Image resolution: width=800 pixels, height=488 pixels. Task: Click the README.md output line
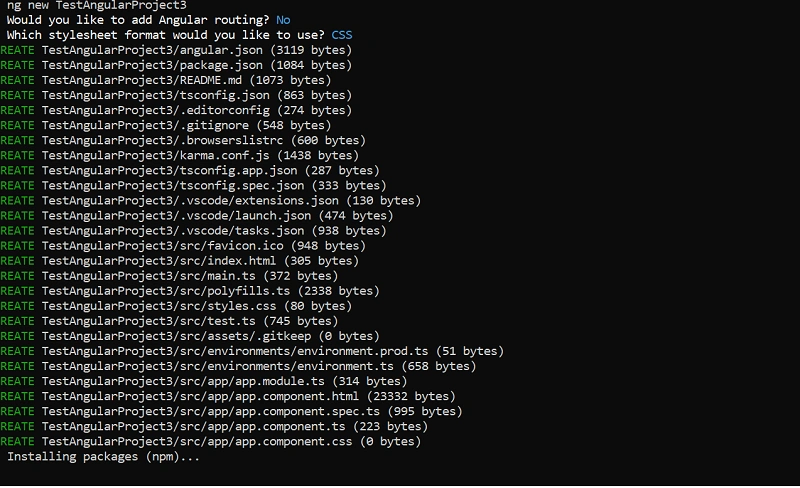166,81
